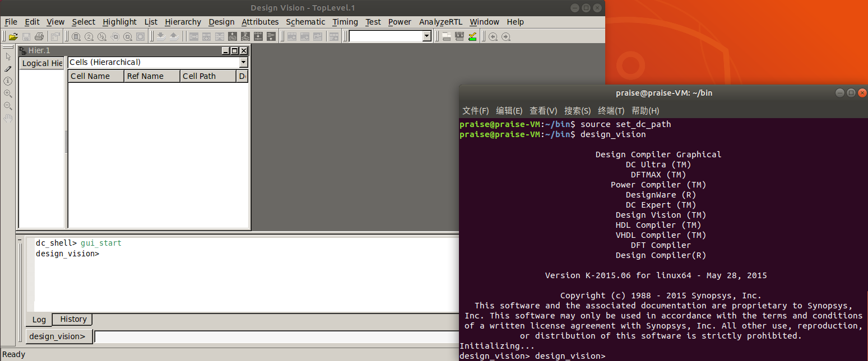Select the hand pan tool in left toolbar
Image resolution: width=868 pixels, height=361 pixels.
pos(8,118)
